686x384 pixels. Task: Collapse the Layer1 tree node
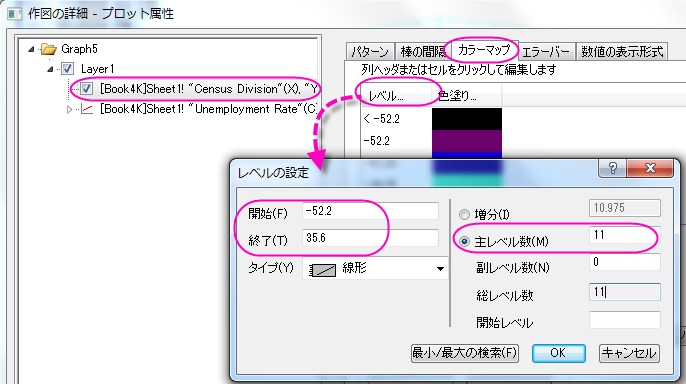(50, 69)
